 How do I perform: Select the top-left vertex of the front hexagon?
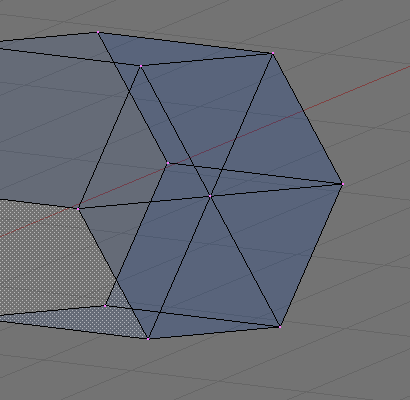pos(141,66)
